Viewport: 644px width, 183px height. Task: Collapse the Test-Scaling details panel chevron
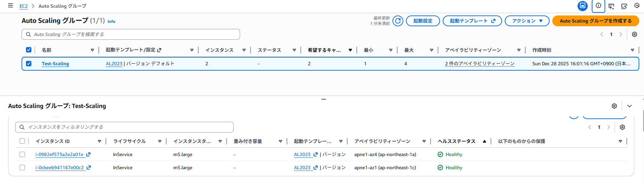tap(630, 106)
